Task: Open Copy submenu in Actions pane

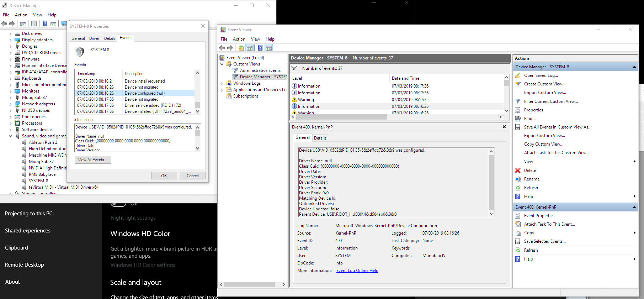Action: [x=576, y=233]
